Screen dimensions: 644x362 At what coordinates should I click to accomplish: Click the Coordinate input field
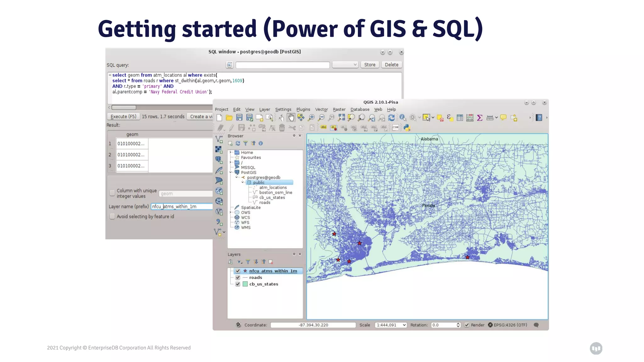click(313, 325)
